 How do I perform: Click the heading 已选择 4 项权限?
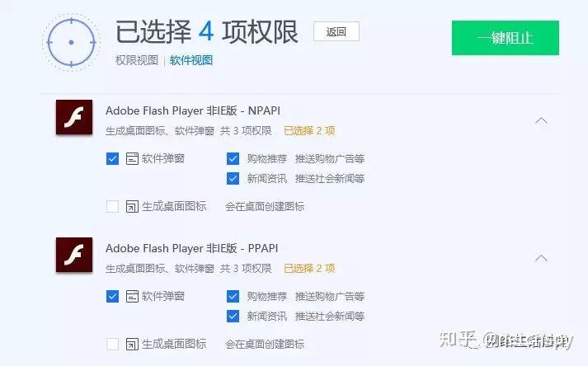click(x=207, y=32)
